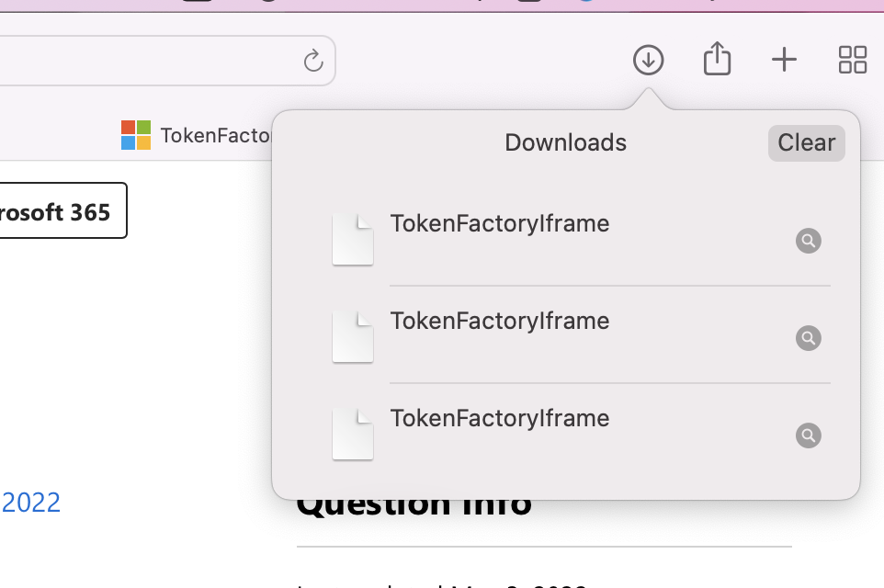Select the second TokenFactoryIframe file name
This screenshot has width=884, height=588.
click(x=500, y=321)
